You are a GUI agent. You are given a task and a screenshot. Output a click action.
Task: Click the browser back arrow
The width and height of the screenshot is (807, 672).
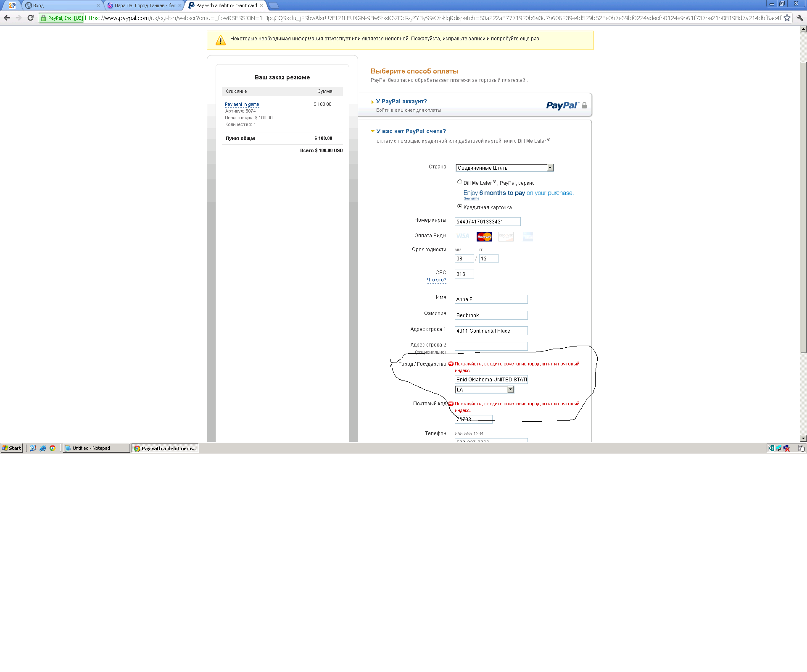point(7,18)
